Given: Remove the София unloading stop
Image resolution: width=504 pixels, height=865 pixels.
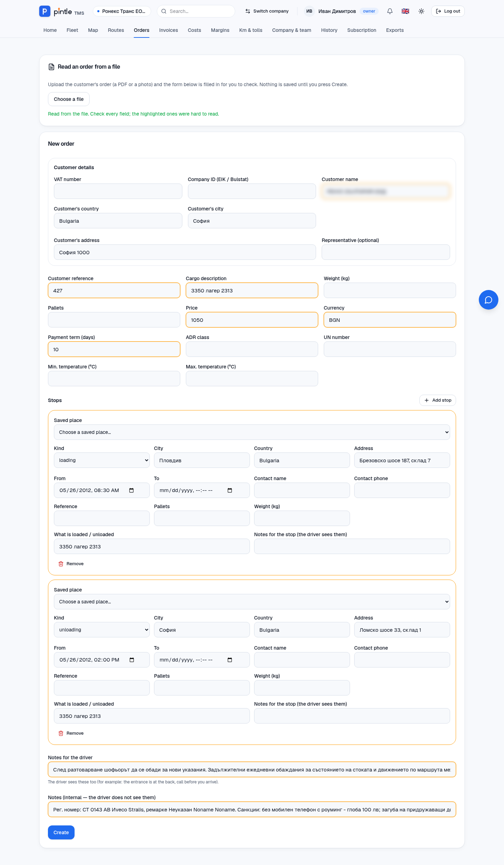Looking at the screenshot, I should pyautogui.click(x=71, y=733).
